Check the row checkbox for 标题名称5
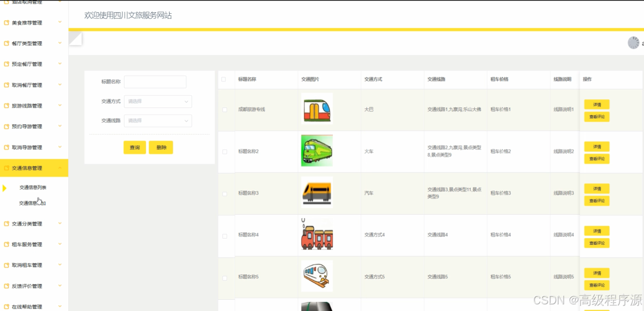Screen dimensions: 644x311 click(224, 278)
